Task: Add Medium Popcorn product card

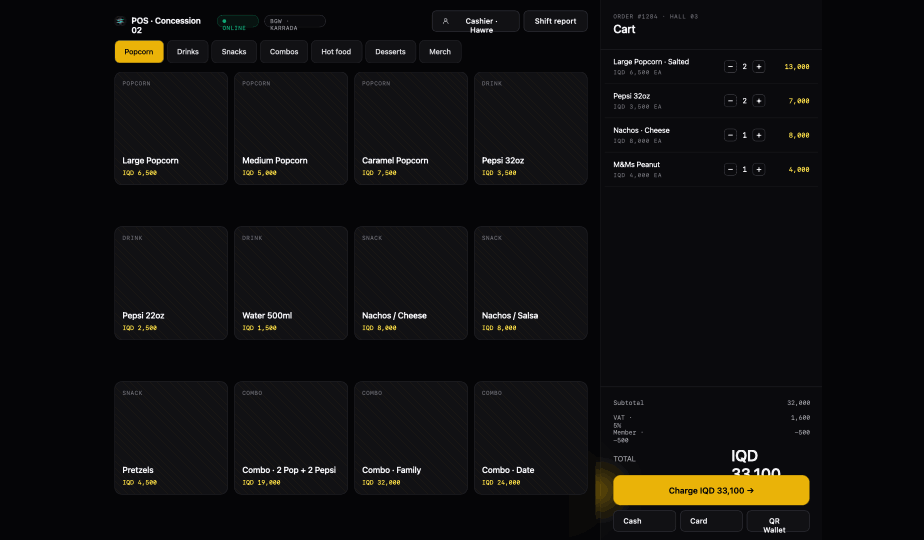Action: click(291, 129)
